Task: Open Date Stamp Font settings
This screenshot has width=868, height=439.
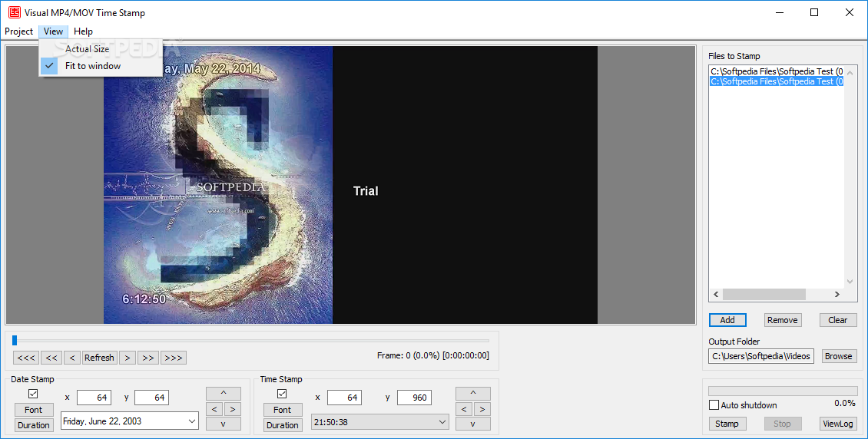Action: [x=33, y=410]
